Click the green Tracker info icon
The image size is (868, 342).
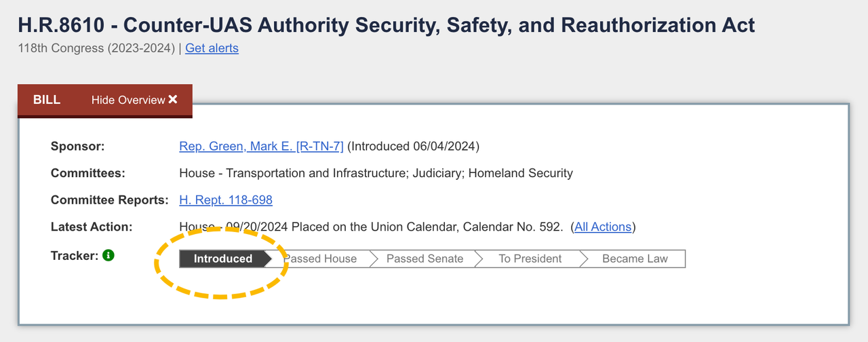click(108, 256)
